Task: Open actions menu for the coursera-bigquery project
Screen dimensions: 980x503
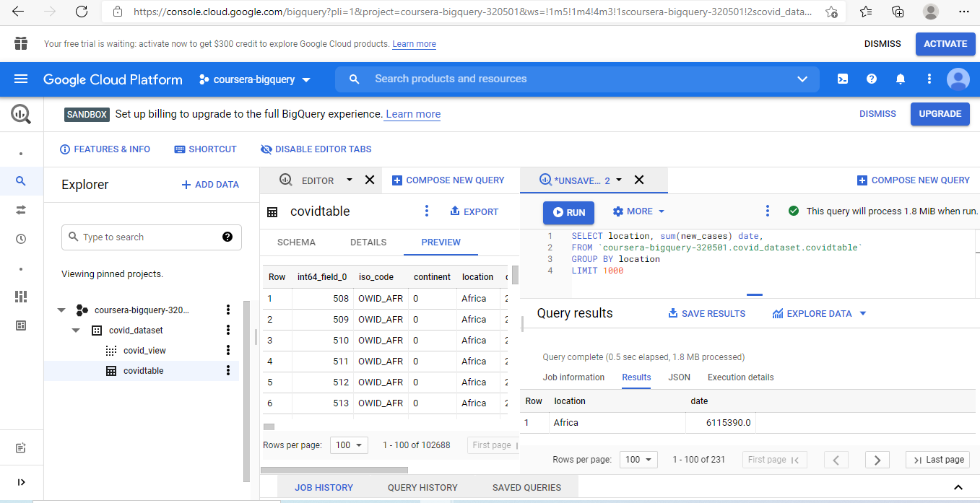Action: [228, 310]
